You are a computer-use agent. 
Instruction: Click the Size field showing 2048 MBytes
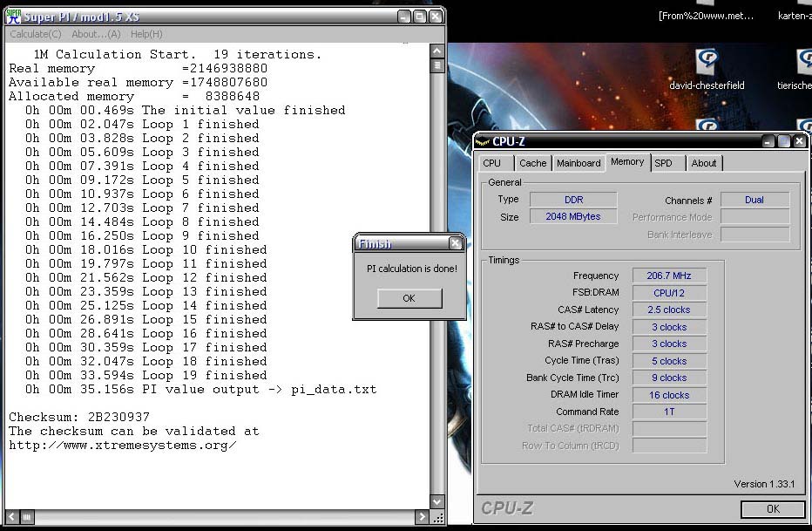coord(573,216)
